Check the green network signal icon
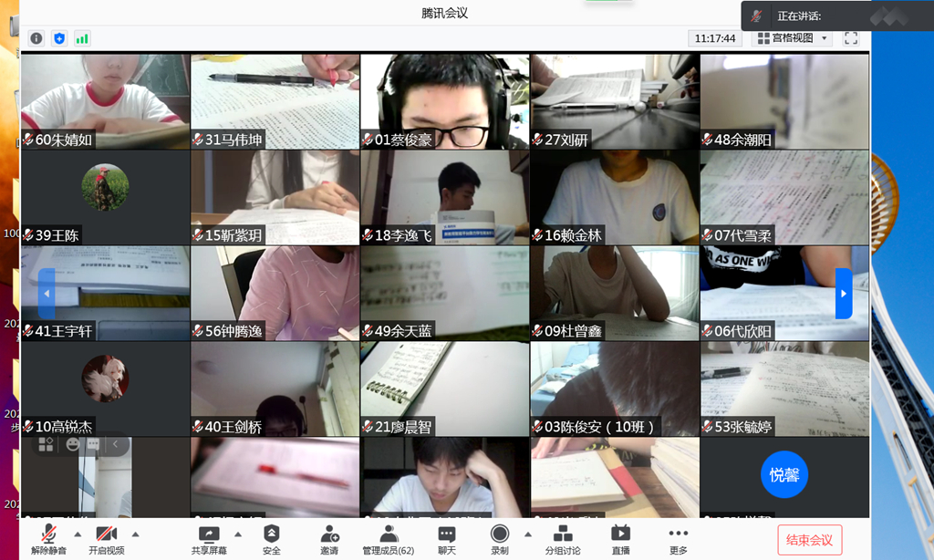Viewport: 934px width, 560px height. [82, 38]
